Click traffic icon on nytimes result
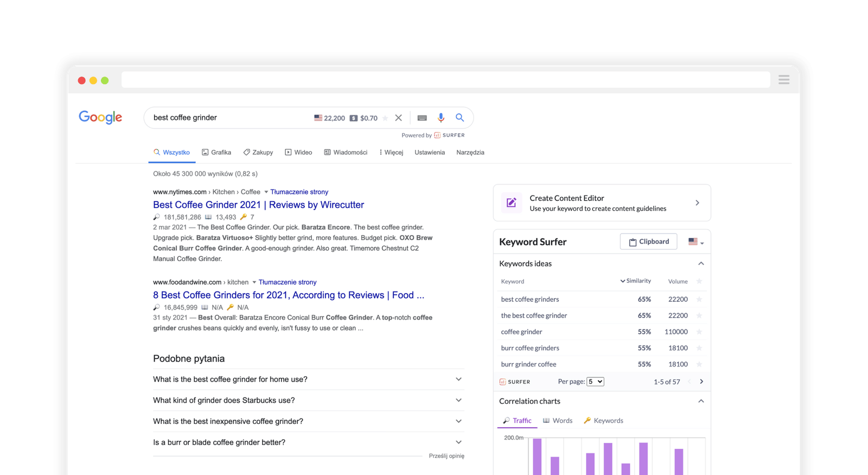 pyautogui.click(x=157, y=217)
